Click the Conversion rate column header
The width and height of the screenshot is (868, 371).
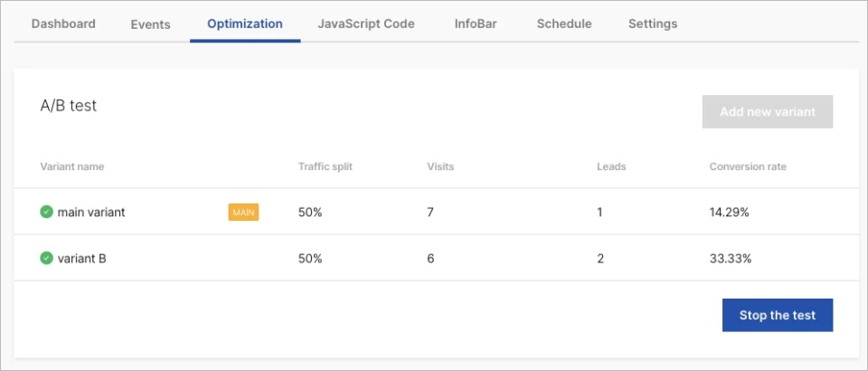pyautogui.click(x=748, y=166)
